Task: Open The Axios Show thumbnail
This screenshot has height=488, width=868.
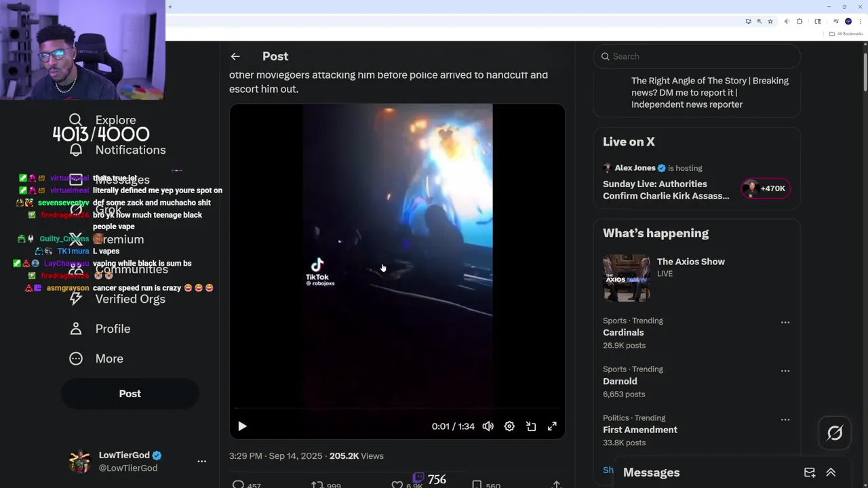Action: (626, 278)
